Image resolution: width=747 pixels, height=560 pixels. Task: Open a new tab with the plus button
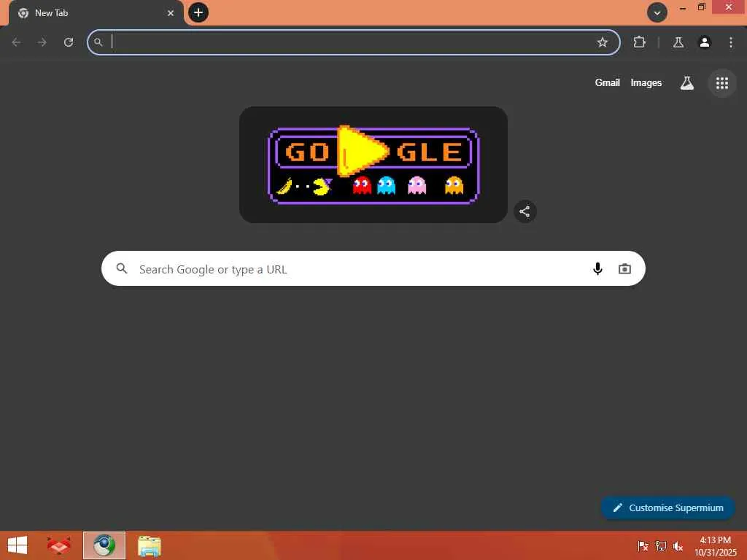(198, 12)
